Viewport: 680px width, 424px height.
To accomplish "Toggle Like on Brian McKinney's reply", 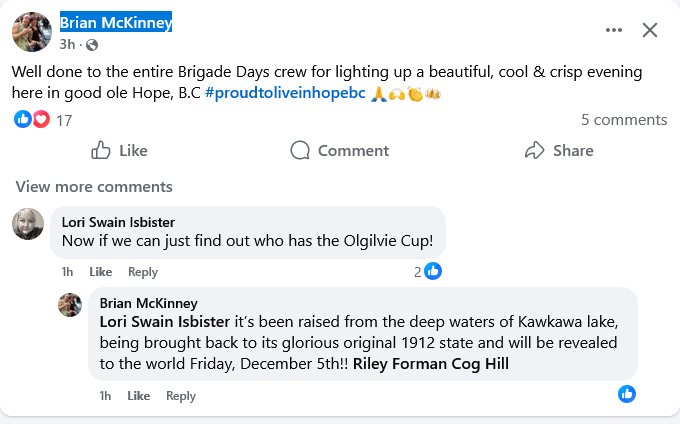I will click(138, 396).
